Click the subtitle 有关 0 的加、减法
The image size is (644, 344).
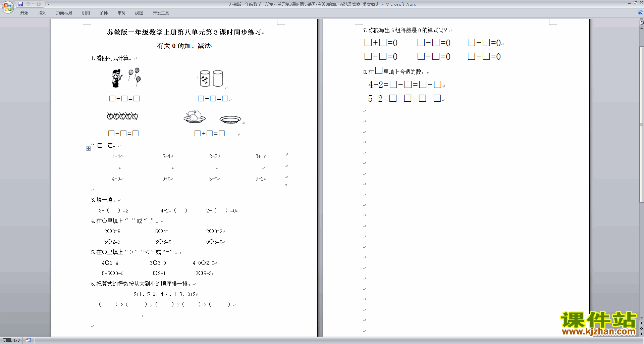coord(184,46)
